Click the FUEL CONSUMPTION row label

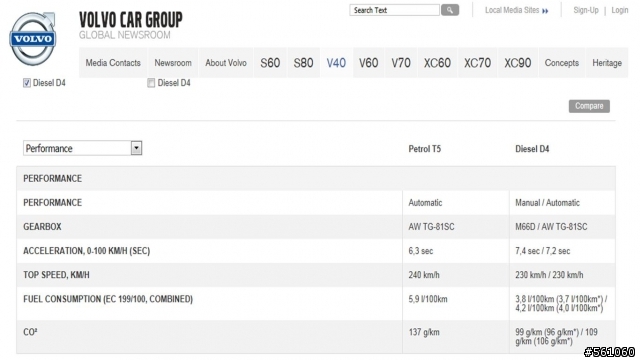pos(108,299)
